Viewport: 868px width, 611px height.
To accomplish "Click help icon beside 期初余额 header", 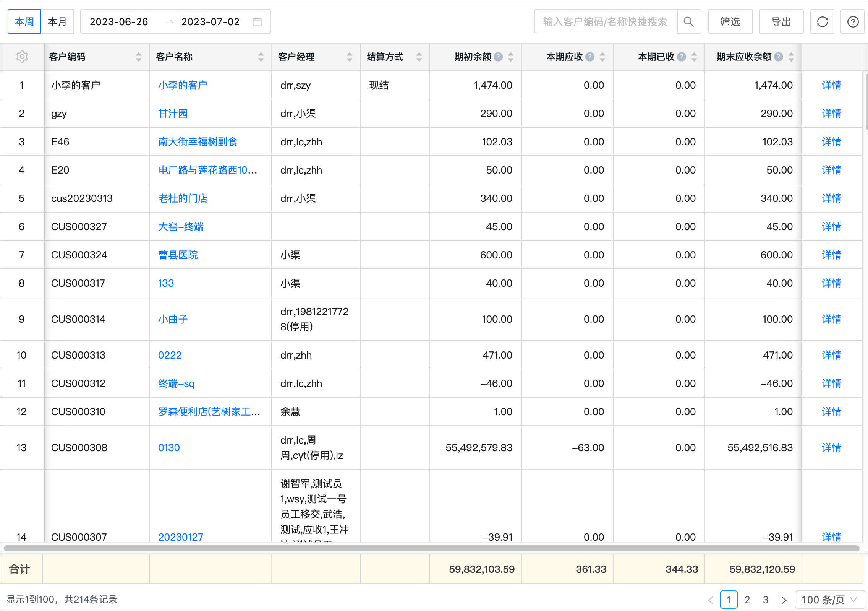I will pyautogui.click(x=498, y=57).
